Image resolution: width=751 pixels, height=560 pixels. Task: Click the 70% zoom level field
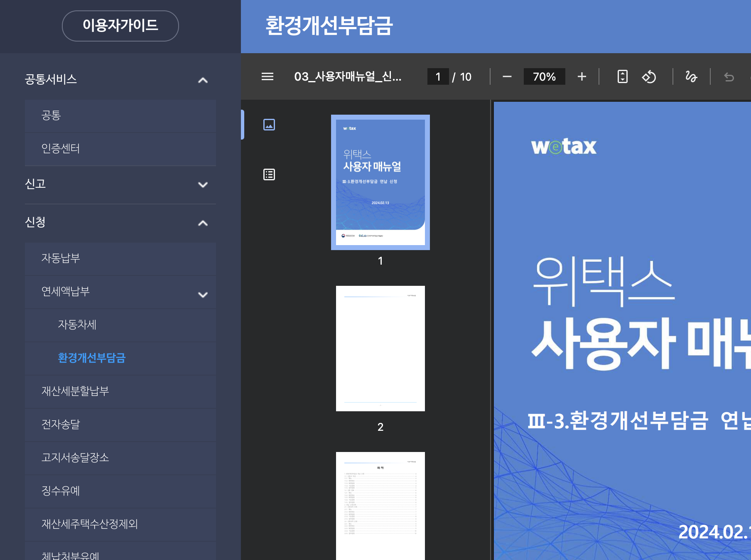point(544,76)
